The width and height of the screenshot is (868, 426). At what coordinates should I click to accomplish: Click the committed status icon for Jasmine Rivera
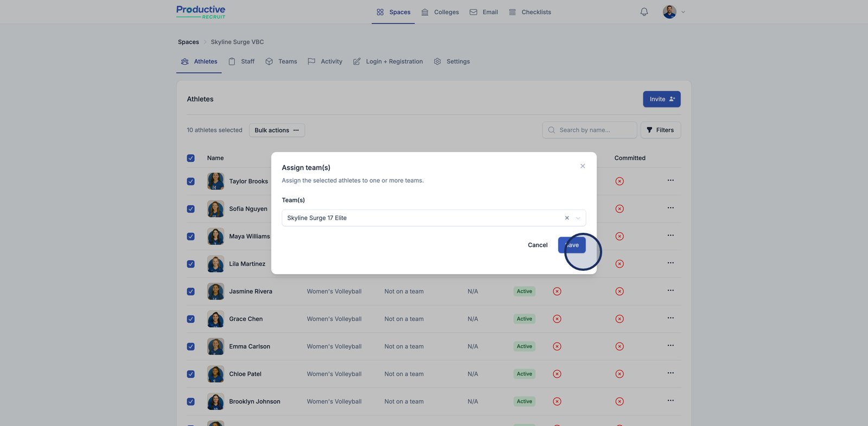pyautogui.click(x=620, y=291)
